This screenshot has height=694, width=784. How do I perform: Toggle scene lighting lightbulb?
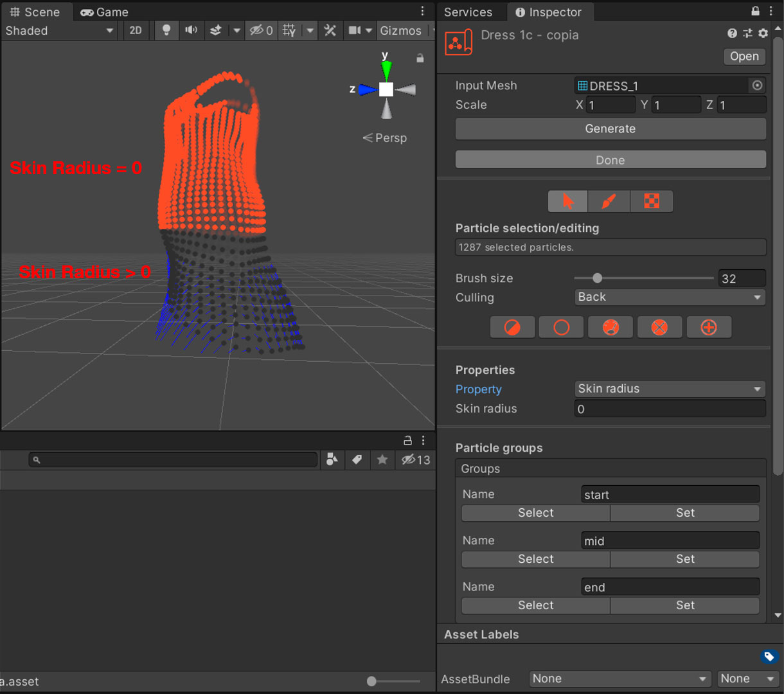[166, 30]
